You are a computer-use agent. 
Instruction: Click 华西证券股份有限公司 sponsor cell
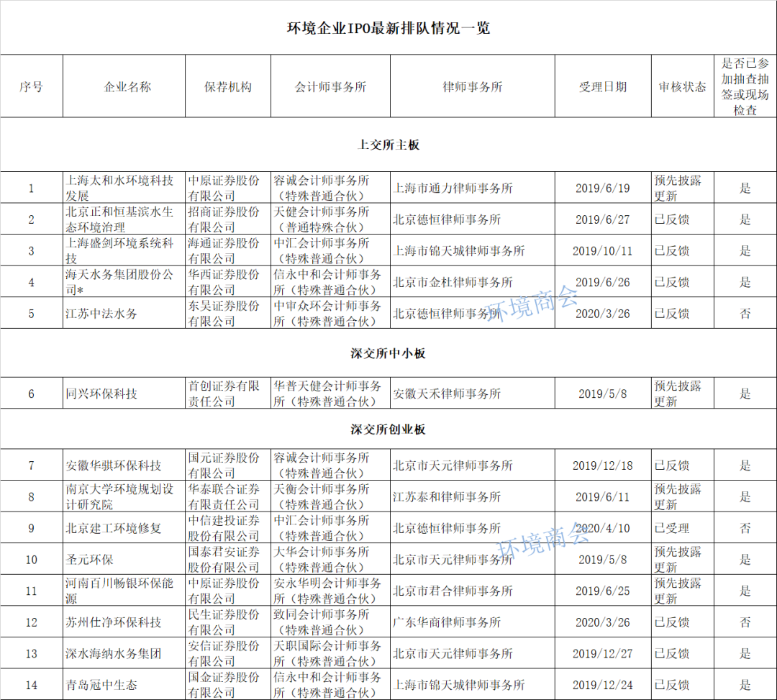228,282
